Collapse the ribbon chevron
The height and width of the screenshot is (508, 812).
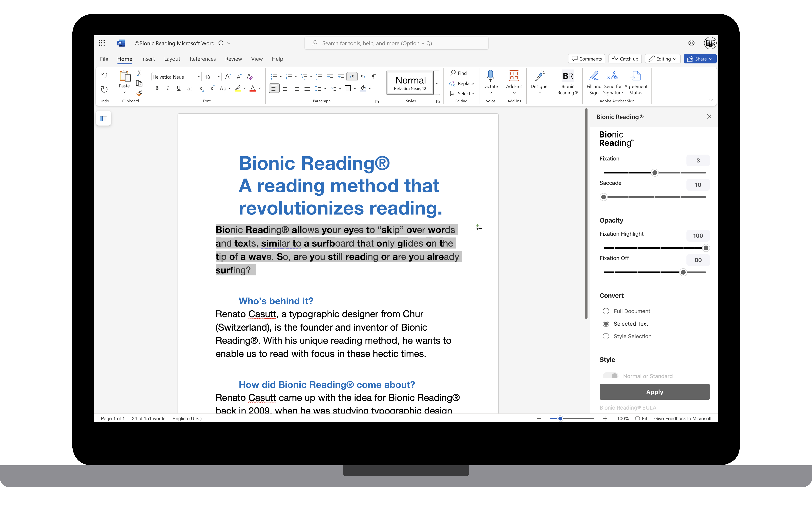tap(711, 100)
